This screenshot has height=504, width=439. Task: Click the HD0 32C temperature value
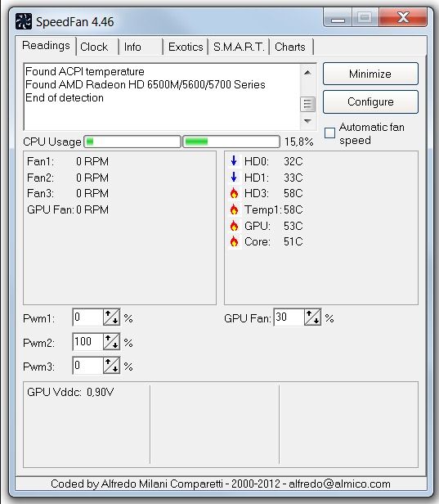pos(293,161)
